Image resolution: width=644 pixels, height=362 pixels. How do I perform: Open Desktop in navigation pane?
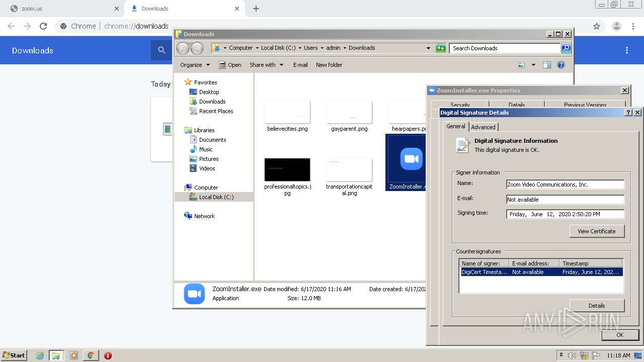coord(209,92)
